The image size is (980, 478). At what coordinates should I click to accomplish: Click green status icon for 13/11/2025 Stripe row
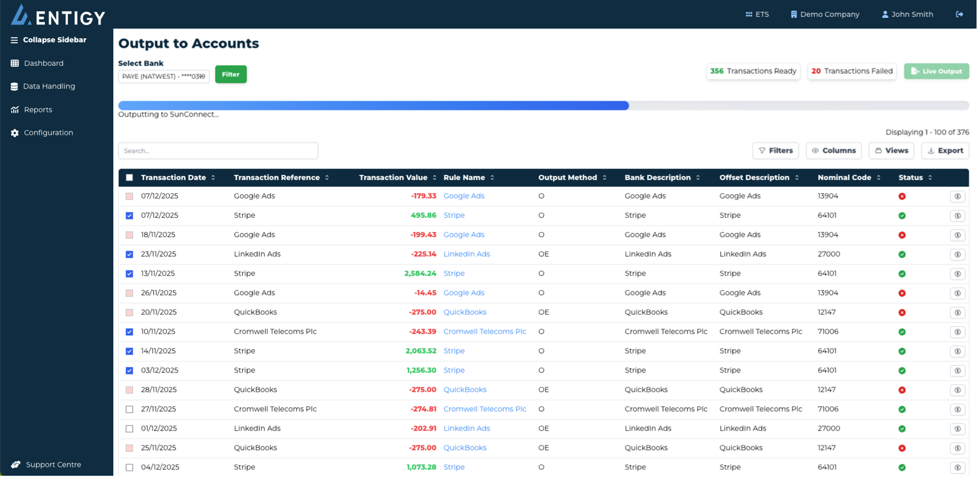[x=902, y=274]
